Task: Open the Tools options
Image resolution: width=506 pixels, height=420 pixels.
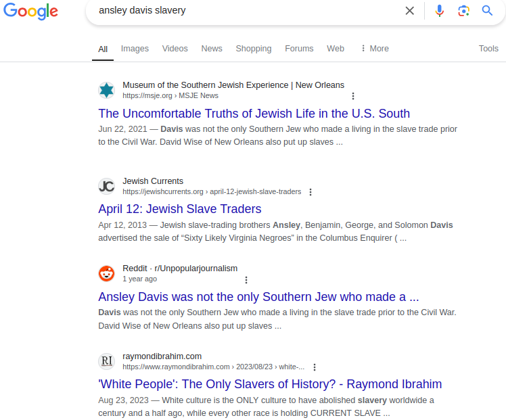Action: [x=488, y=49]
